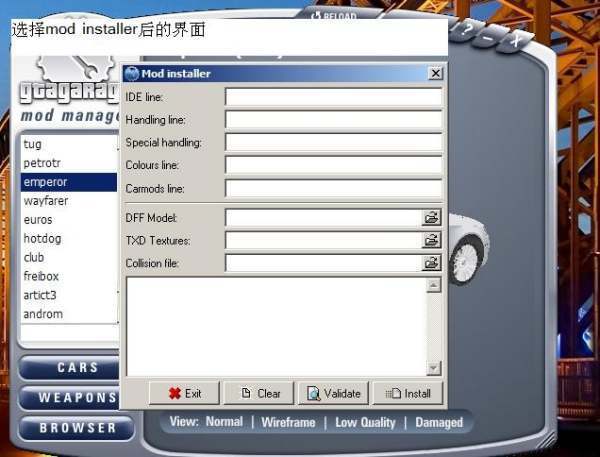Select euros in the vehicle list

tap(69, 220)
